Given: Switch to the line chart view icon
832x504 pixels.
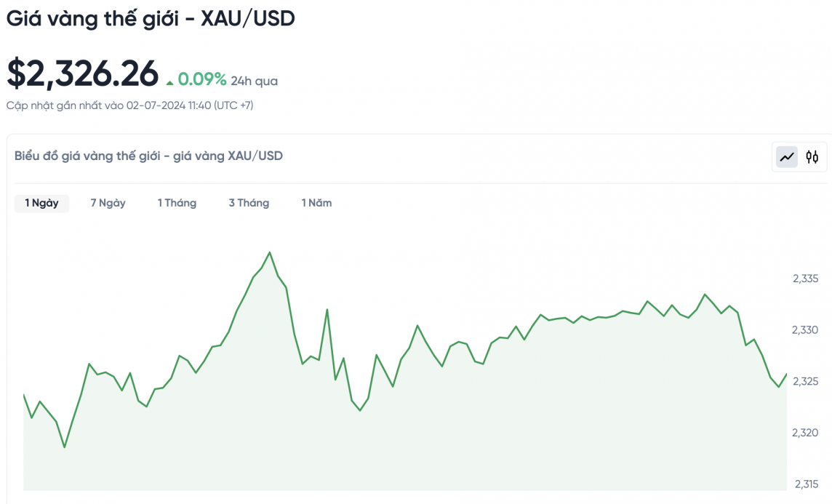Looking at the screenshot, I should point(787,156).
